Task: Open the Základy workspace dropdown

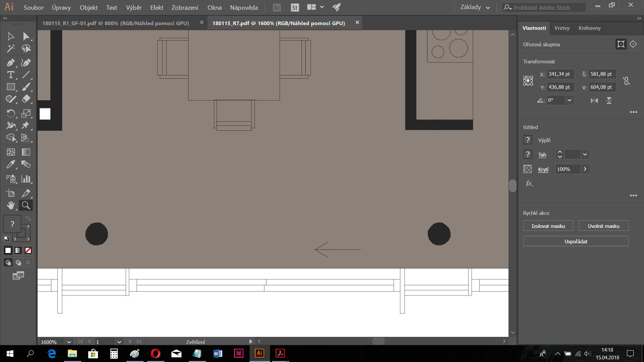Action: pyautogui.click(x=475, y=7)
